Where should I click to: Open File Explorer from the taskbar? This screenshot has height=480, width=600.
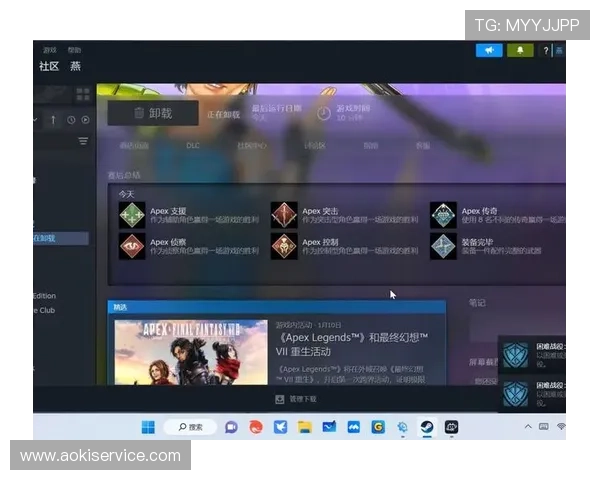coord(305,427)
